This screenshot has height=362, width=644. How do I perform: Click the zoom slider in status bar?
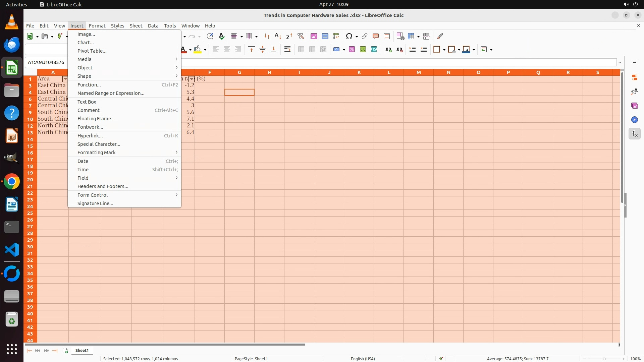click(x=604, y=359)
